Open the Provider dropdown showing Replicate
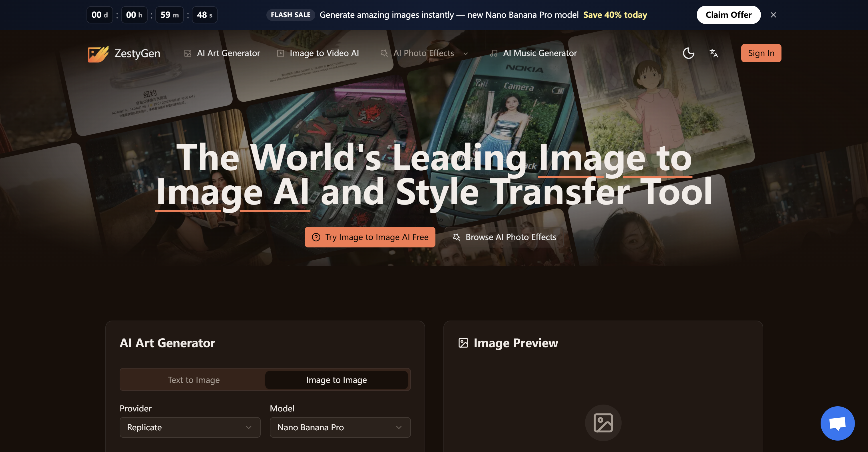Image resolution: width=868 pixels, height=452 pixels. [190, 427]
